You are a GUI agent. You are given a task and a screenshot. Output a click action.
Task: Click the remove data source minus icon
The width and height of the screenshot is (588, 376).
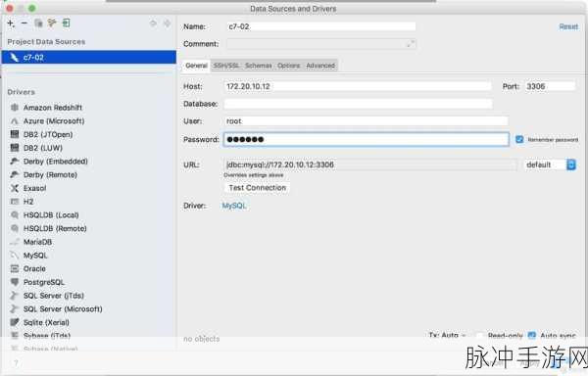pyautogui.click(x=24, y=23)
